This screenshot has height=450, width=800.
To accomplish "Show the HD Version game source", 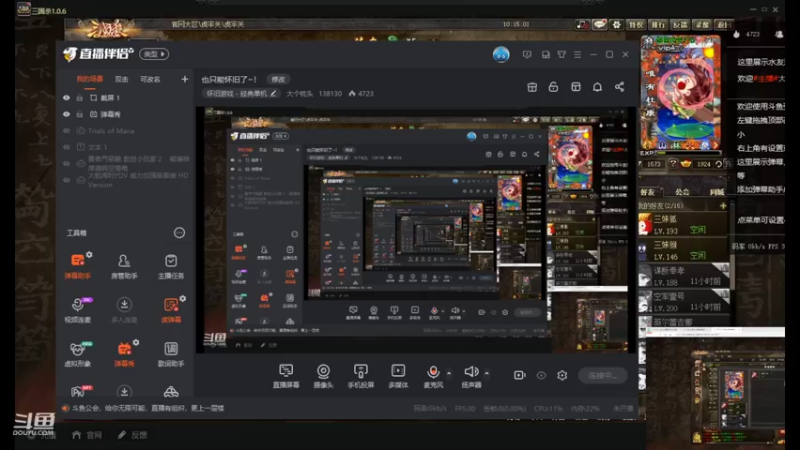I will [66, 180].
